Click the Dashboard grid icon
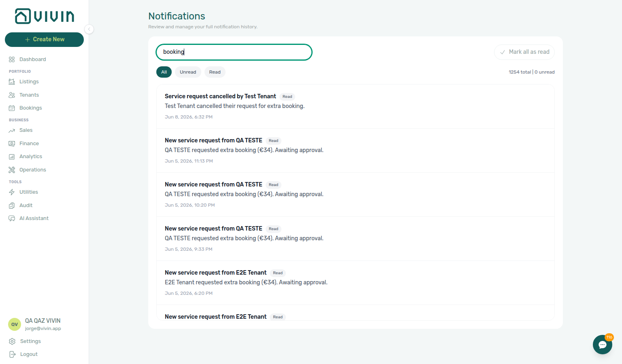The height and width of the screenshot is (364, 622). (12, 59)
